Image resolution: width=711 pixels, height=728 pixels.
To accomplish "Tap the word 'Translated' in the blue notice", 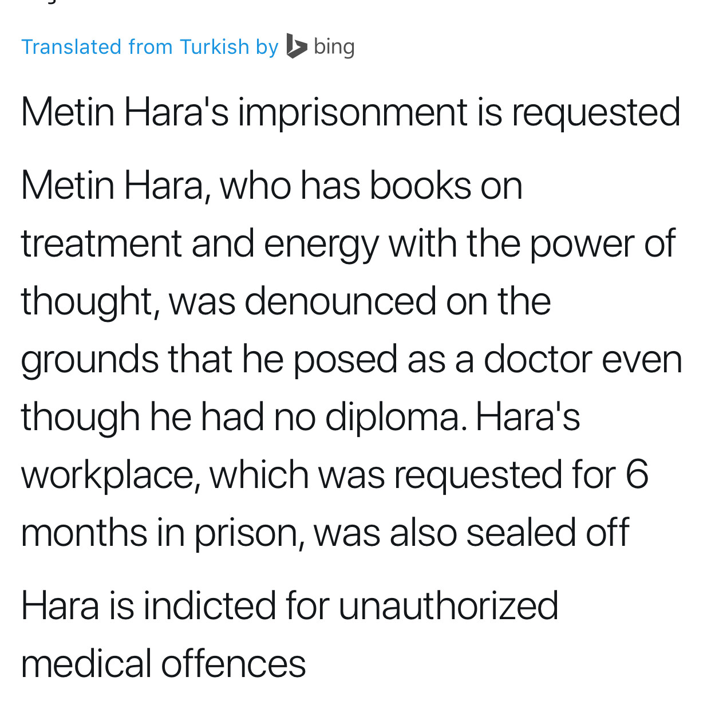I will point(72,46).
